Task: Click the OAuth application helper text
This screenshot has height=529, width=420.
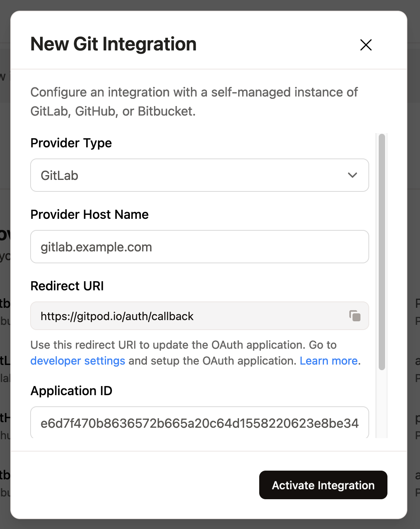Action: point(195,353)
